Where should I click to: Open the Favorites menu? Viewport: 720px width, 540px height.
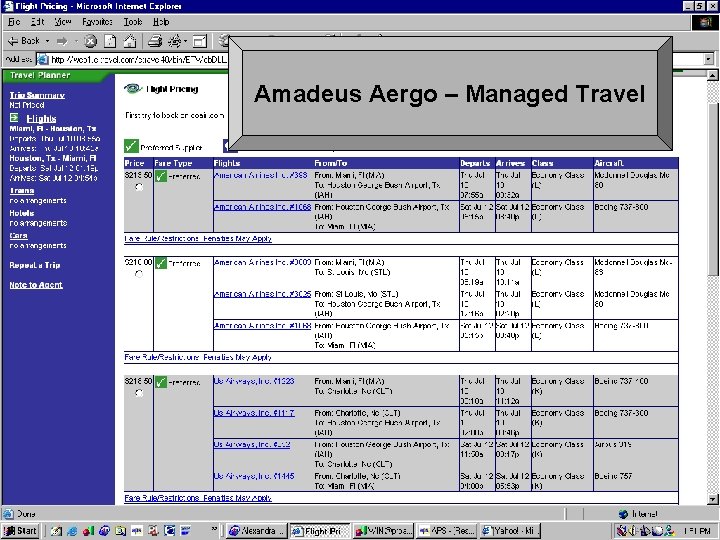(97, 22)
